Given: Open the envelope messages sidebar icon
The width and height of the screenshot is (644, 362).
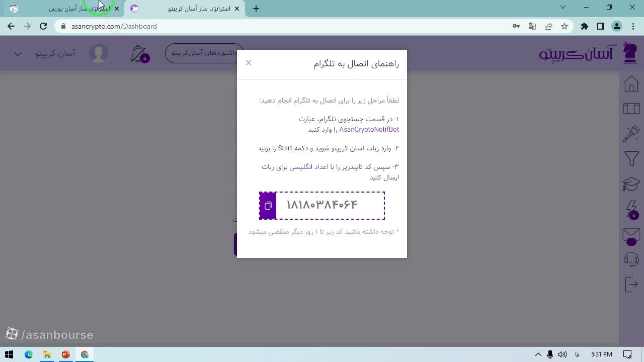Looking at the screenshot, I should [631, 236].
